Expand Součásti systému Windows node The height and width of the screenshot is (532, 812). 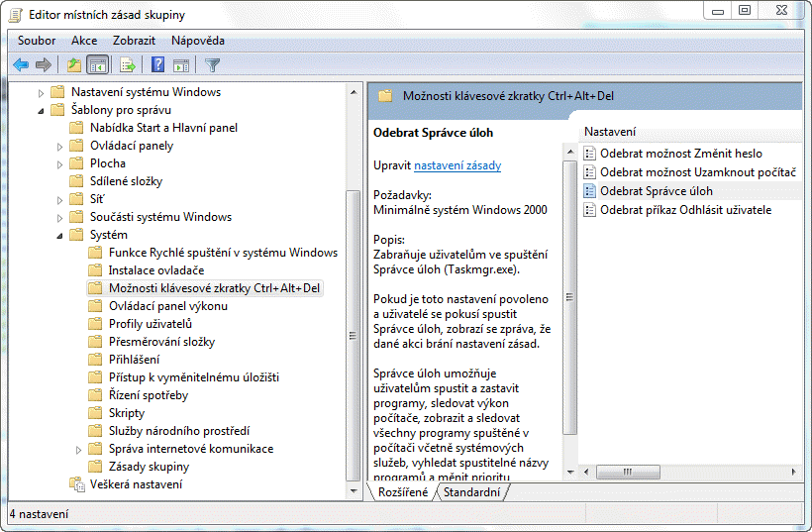pos(59,218)
